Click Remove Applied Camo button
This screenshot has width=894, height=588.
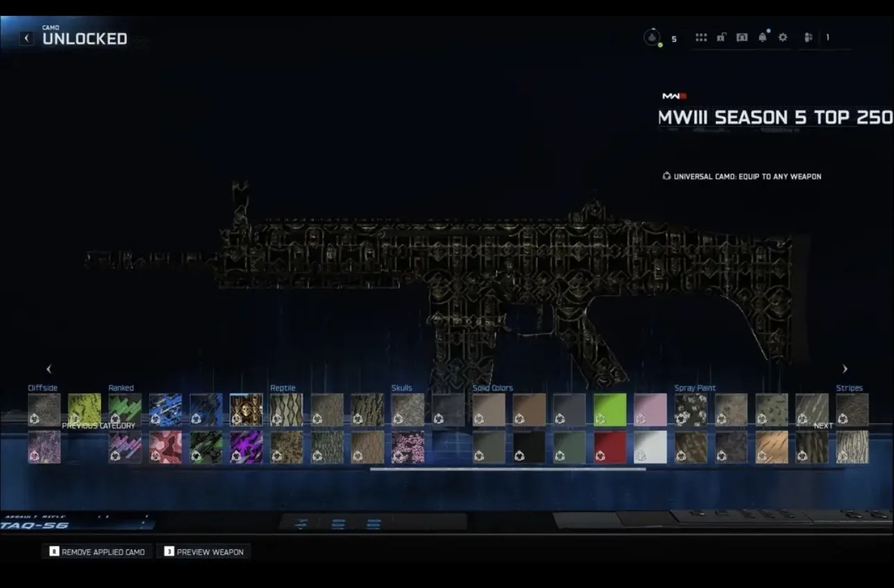pos(97,552)
